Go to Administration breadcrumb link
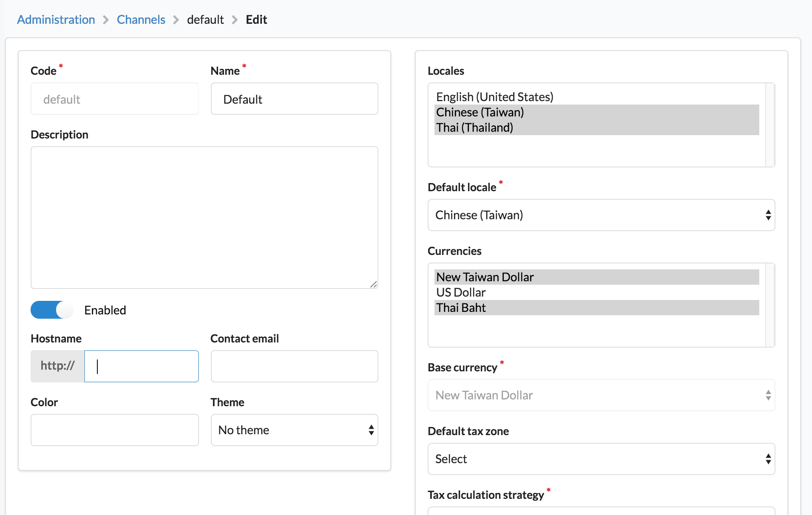 pos(56,20)
